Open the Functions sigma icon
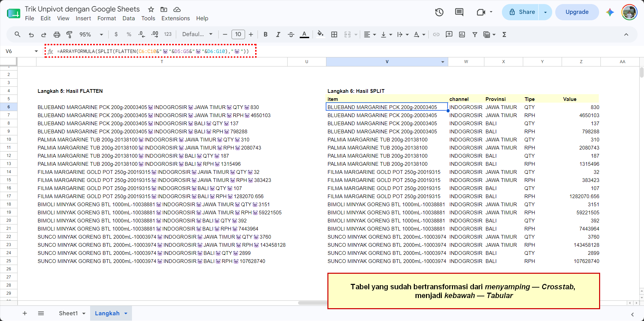 [x=504, y=34]
